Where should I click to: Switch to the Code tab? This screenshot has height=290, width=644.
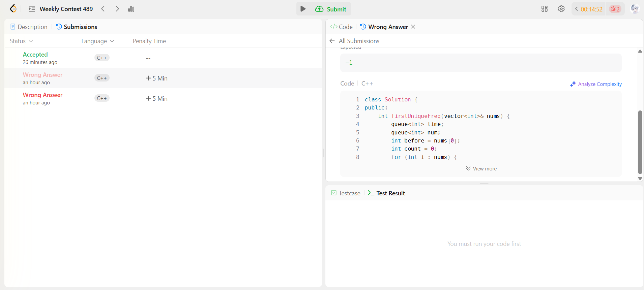(342, 27)
